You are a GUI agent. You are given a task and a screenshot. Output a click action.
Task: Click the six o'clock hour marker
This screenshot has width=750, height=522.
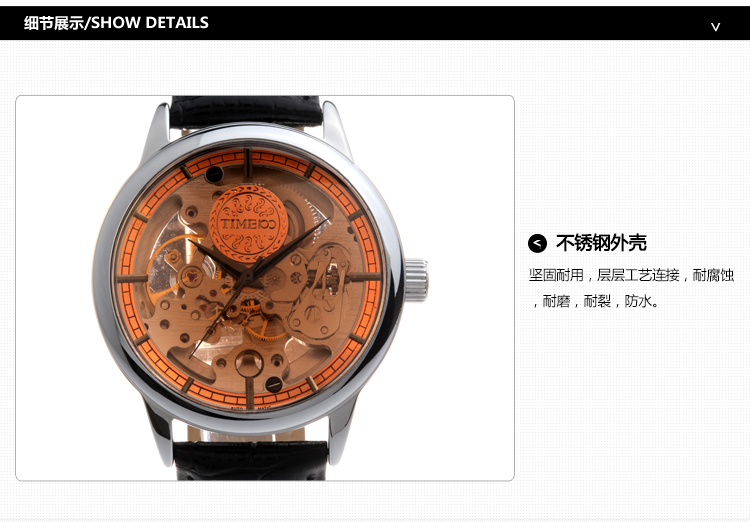249,392
